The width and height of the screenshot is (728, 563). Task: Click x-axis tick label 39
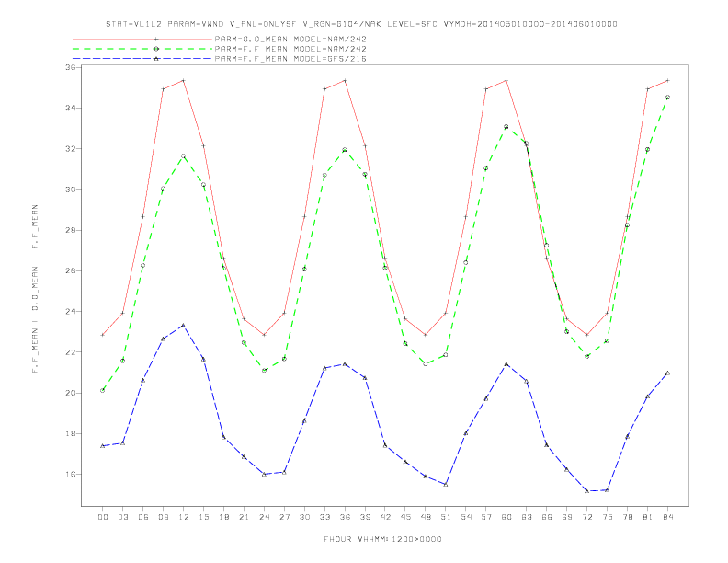pyautogui.click(x=365, y=517)
